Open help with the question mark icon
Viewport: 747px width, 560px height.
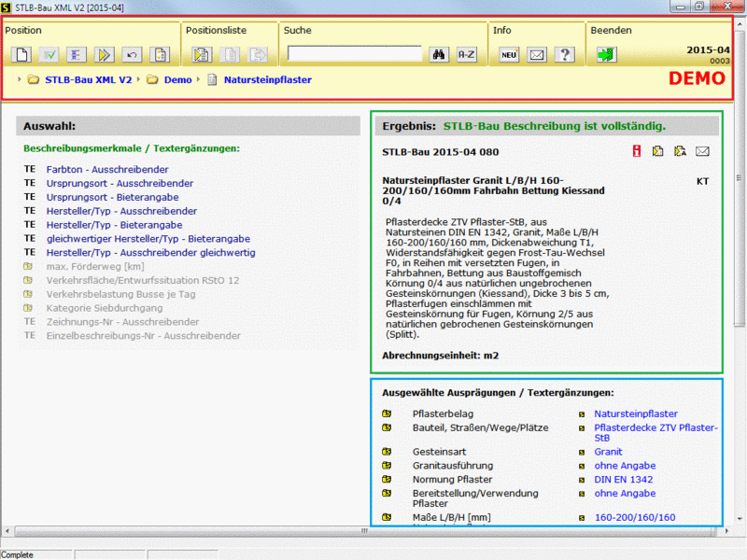[x=565, y=55]
